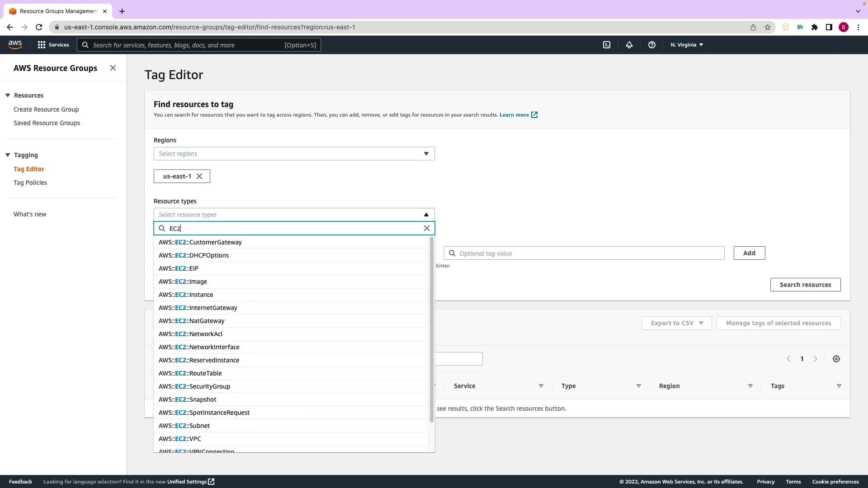
Task: Open the N. Virginia region selector
Action: click(x=686, y=45)
